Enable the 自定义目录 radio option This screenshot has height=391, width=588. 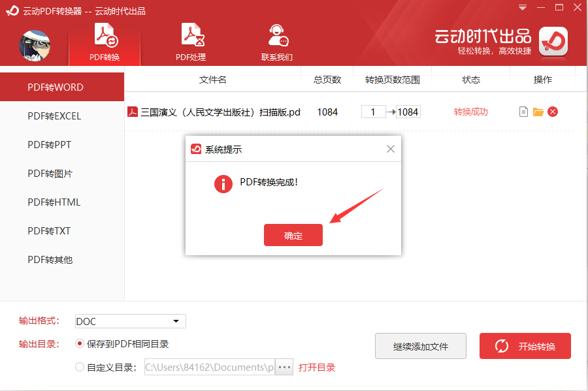point(79,367)
